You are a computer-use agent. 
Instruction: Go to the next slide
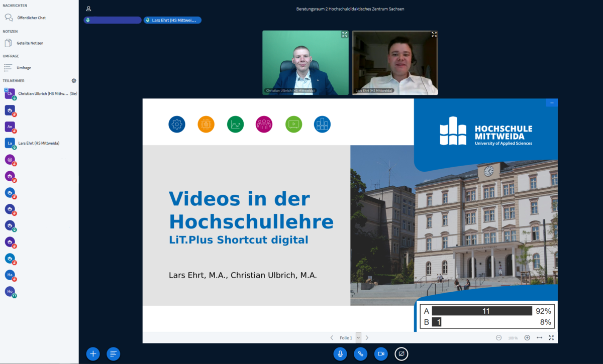[x=367, y=338]
